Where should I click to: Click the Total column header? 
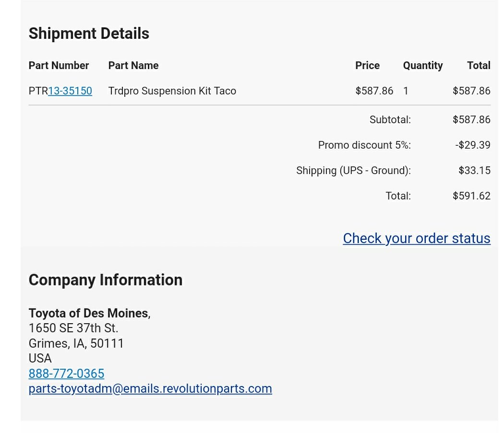[479, 66]
